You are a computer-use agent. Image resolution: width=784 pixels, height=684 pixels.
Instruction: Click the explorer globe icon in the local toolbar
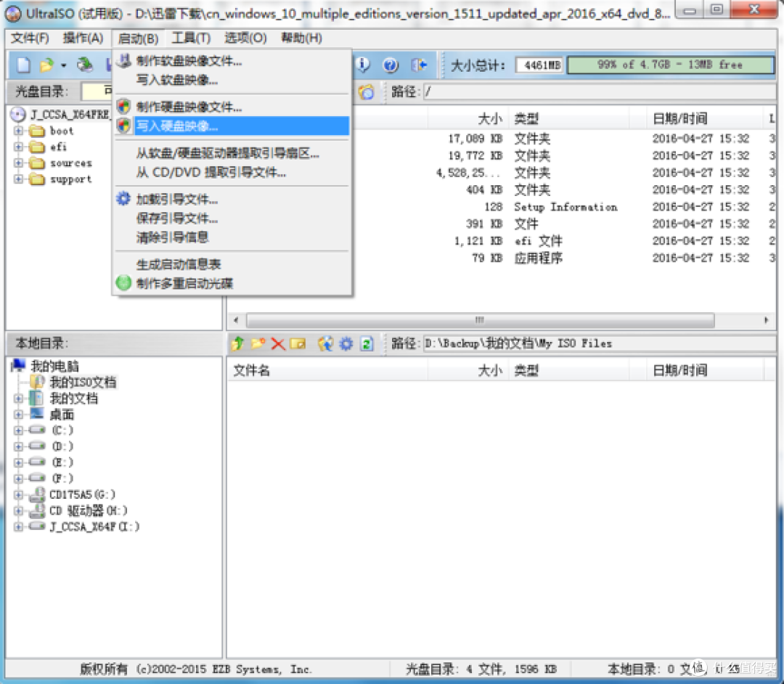[325, 343]
